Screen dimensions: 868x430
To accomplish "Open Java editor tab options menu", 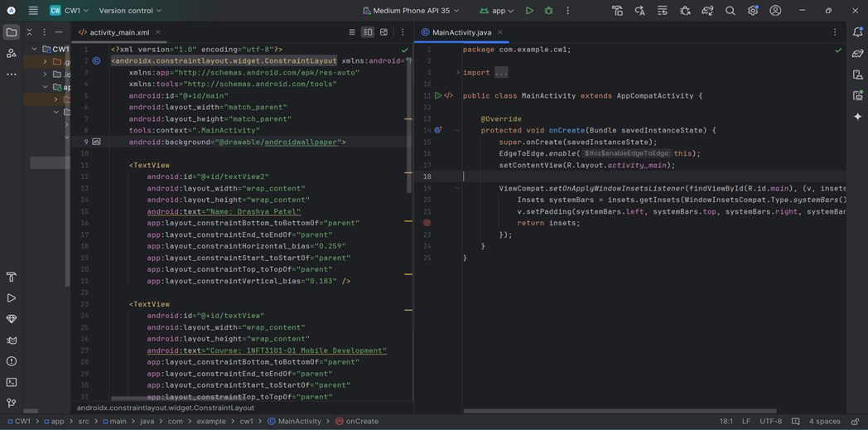I will pyautogui.click(x=835, y=32).
